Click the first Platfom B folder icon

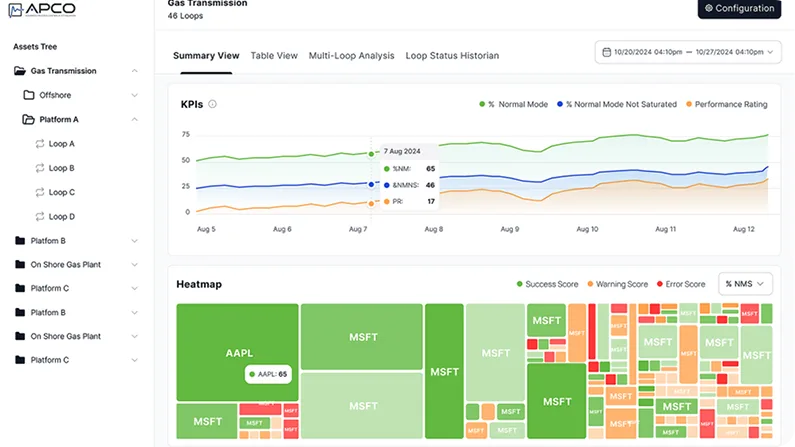(x=20, y=241)
